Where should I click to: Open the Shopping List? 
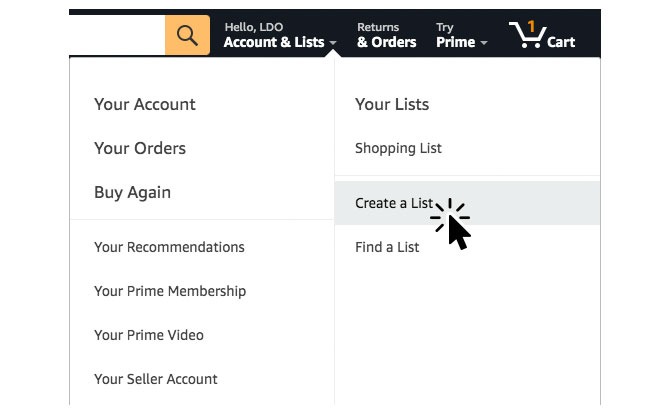(x=398, y=148)
